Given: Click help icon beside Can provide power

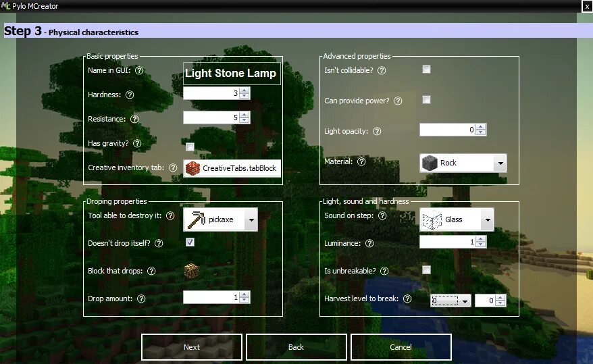Looking at the screenshot, I should point(398,101).
